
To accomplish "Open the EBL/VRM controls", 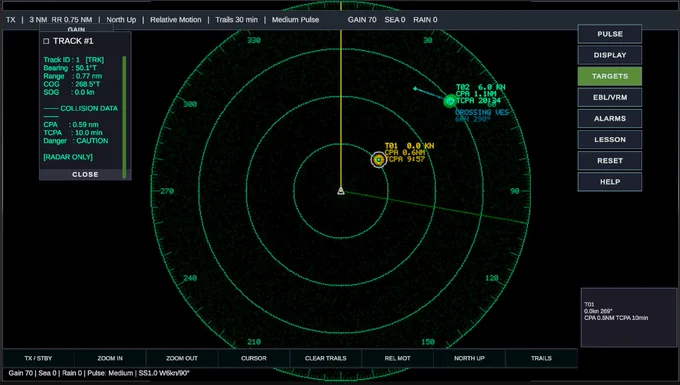I will [x=610, y=98].
